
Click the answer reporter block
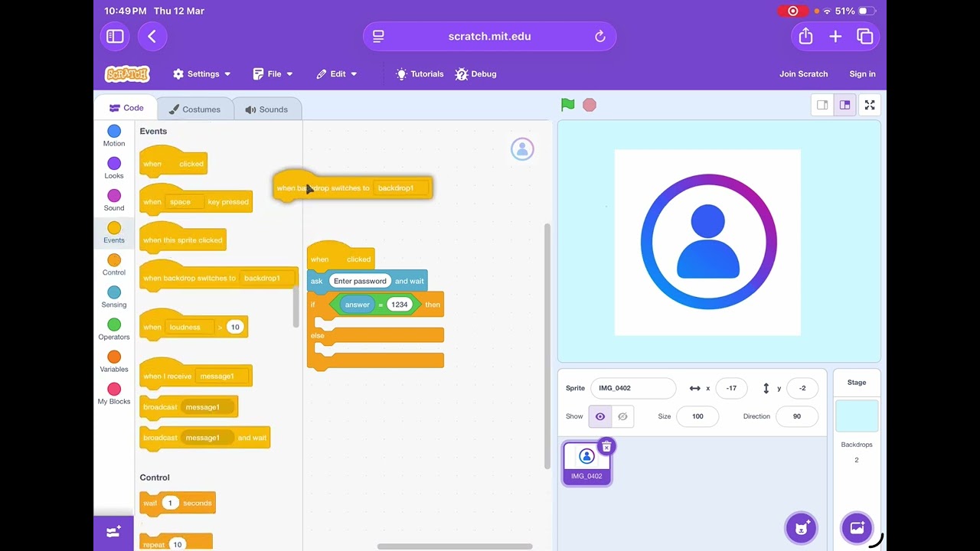pos(357,305)
